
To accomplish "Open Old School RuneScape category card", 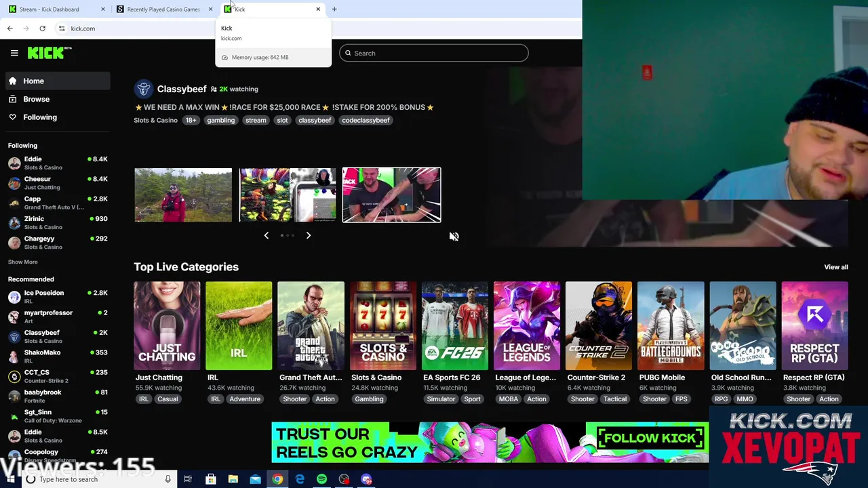I will click(743, 325).
